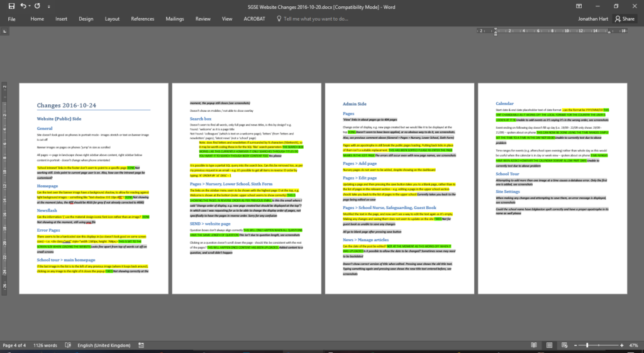Click the first line indent marker on the ruler
The image size is (644, 353).
[496, 29]
